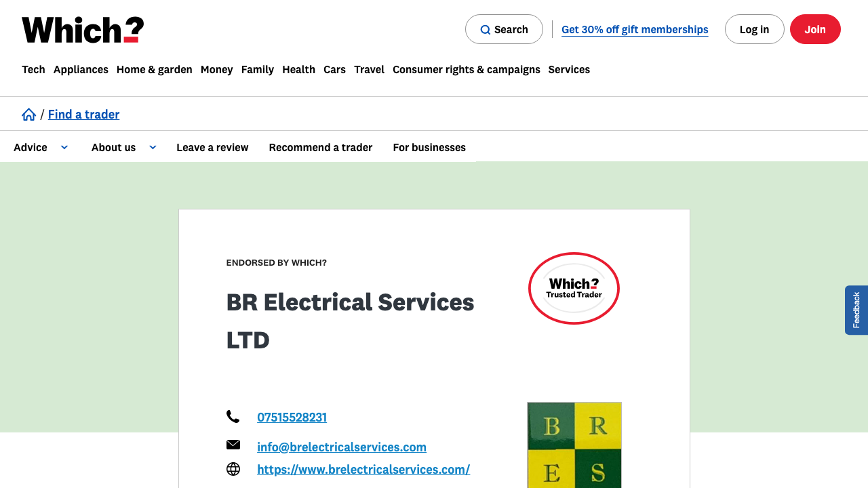This screenshot has width=868, height=488.
Task: Switch to the Leave a review tab
Action: [x=212, y=147]
